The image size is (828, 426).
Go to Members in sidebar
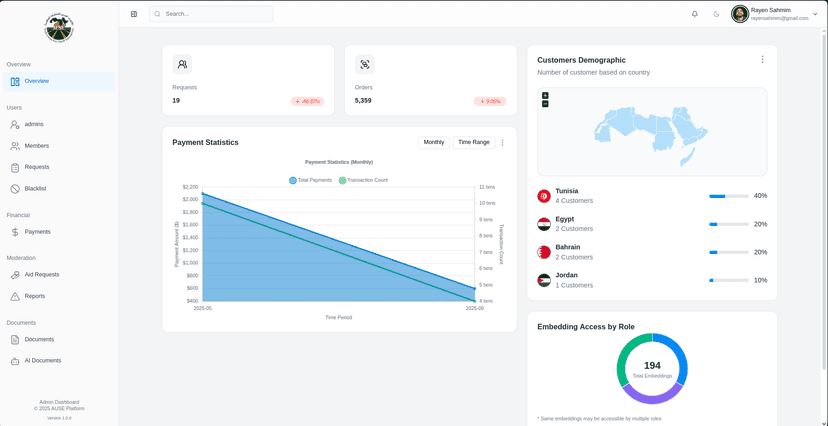[x=36, y=146]
